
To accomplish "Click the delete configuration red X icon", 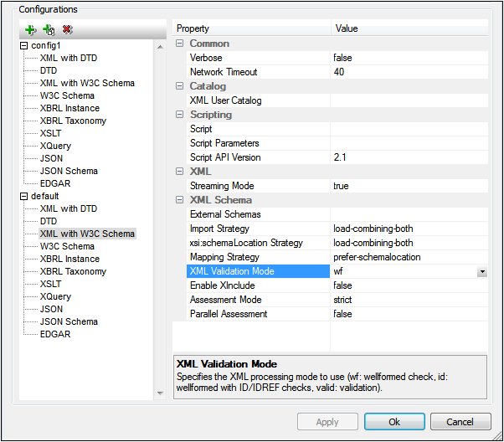I will pos(67,29).
